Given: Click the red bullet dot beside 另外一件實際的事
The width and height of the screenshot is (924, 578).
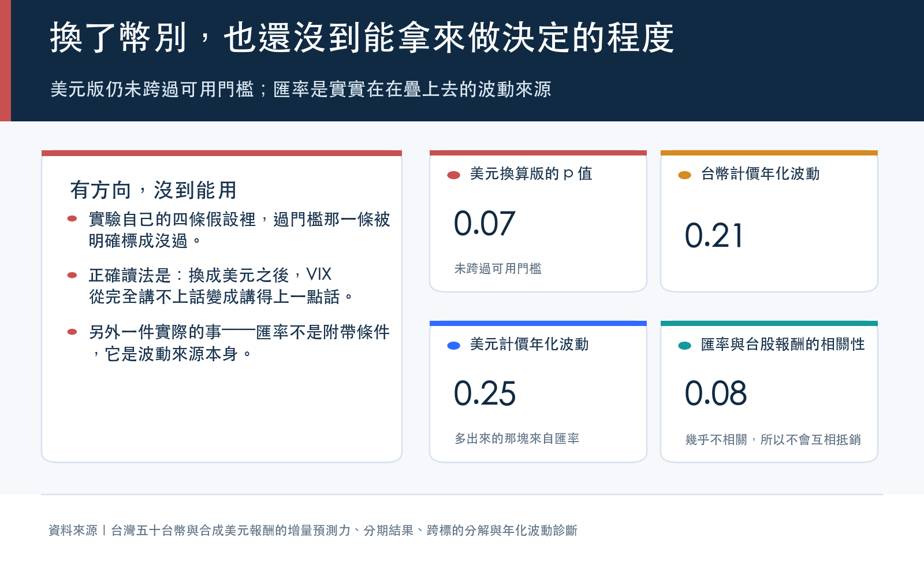Looking at the screenshot, I should tap(72, 332).
